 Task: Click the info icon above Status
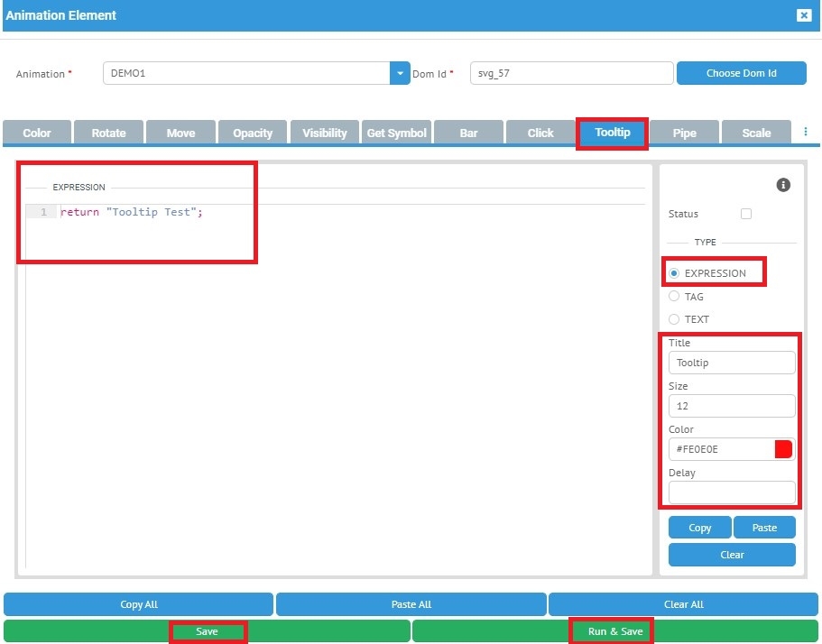[783, 185]
